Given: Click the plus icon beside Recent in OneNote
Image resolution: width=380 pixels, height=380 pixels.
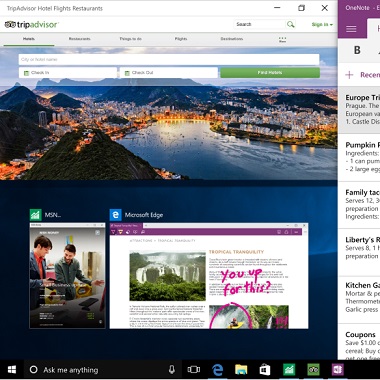Looking at the screenshot, I should [x=349, y=75].
